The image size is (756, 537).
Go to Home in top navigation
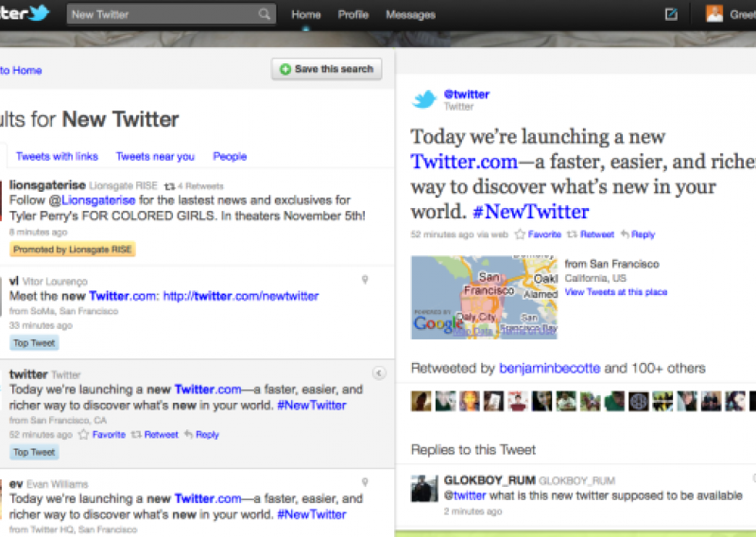[x=305, y=15]
